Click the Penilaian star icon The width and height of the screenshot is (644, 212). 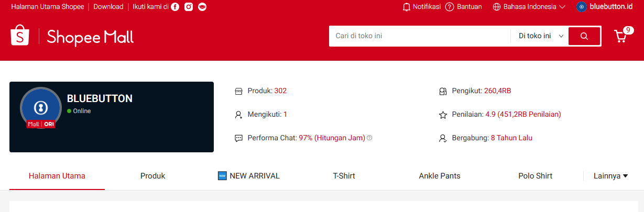443,115
